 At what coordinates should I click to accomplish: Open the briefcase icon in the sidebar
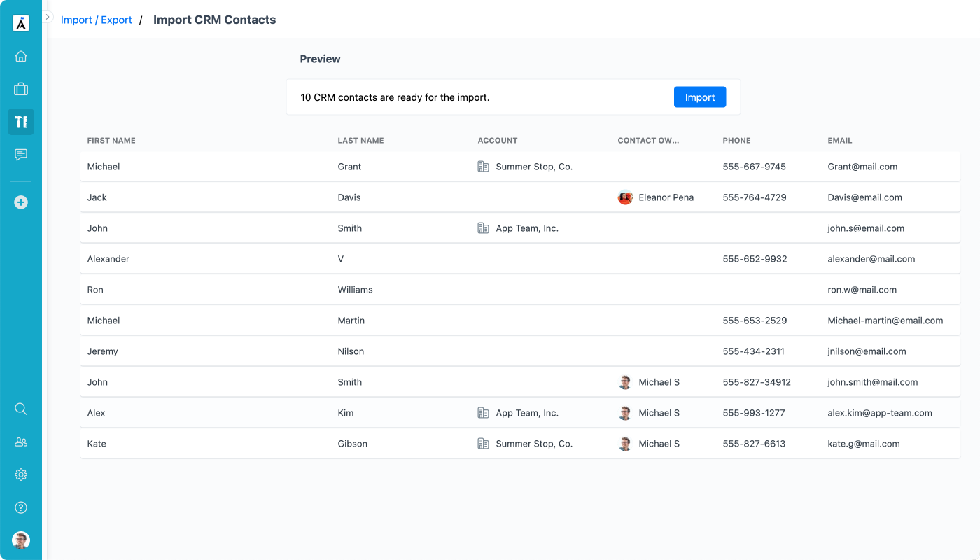pos(21,89)
